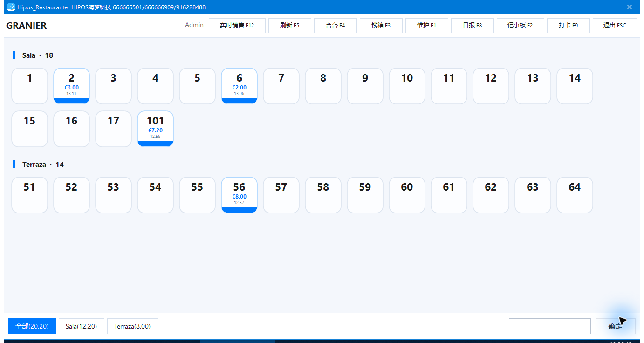The height and width of the screenshot is (343, 644).
Task: Select empty table 12
Action: tap(491, 86)
